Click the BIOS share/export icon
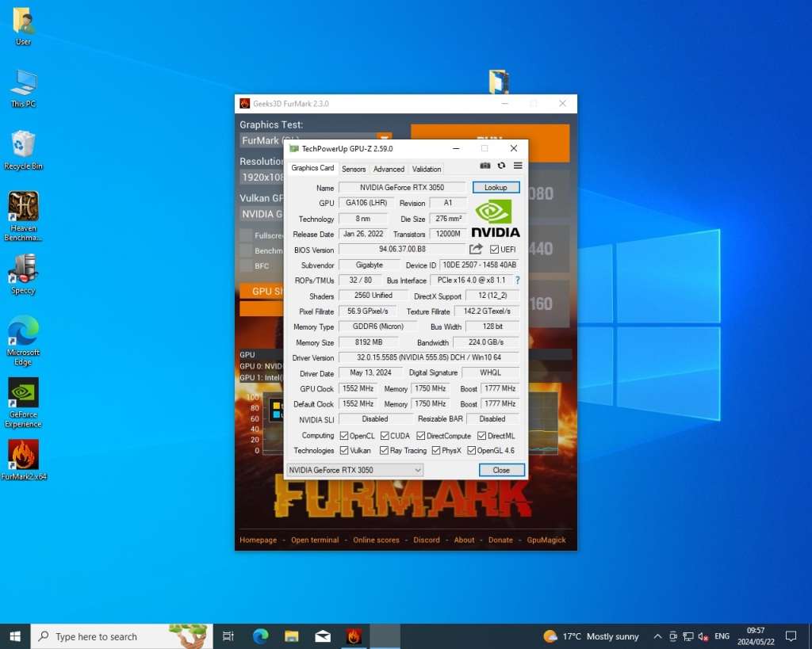812x649 pixels. coord(476,250)
